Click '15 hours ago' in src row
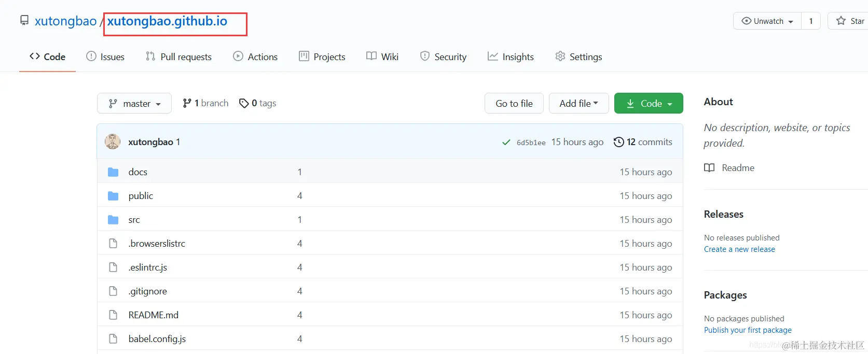Viewport: 868px width, 354px height. click(x=646, y=219)
